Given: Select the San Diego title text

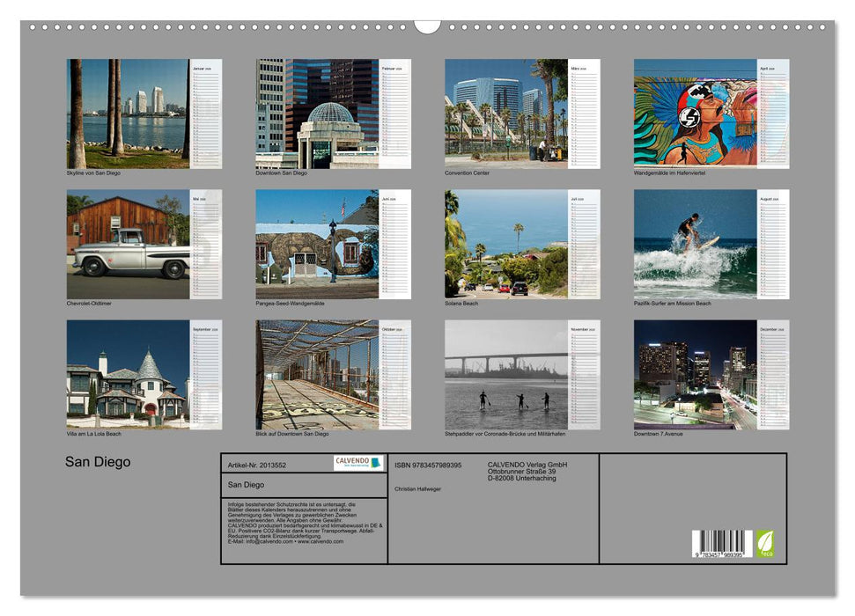Looking at the screenshot, I should click(97, 461).
